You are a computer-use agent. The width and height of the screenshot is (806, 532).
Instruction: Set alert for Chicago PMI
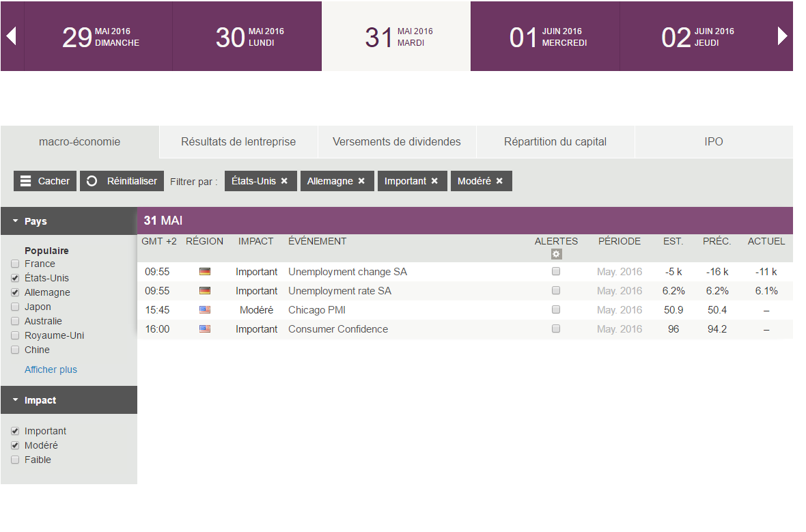[x=556, y=309]
